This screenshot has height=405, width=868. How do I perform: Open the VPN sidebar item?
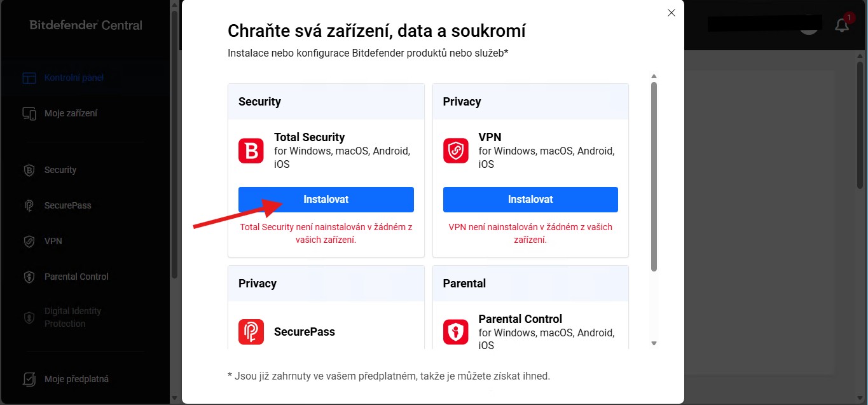pos(53,241)
